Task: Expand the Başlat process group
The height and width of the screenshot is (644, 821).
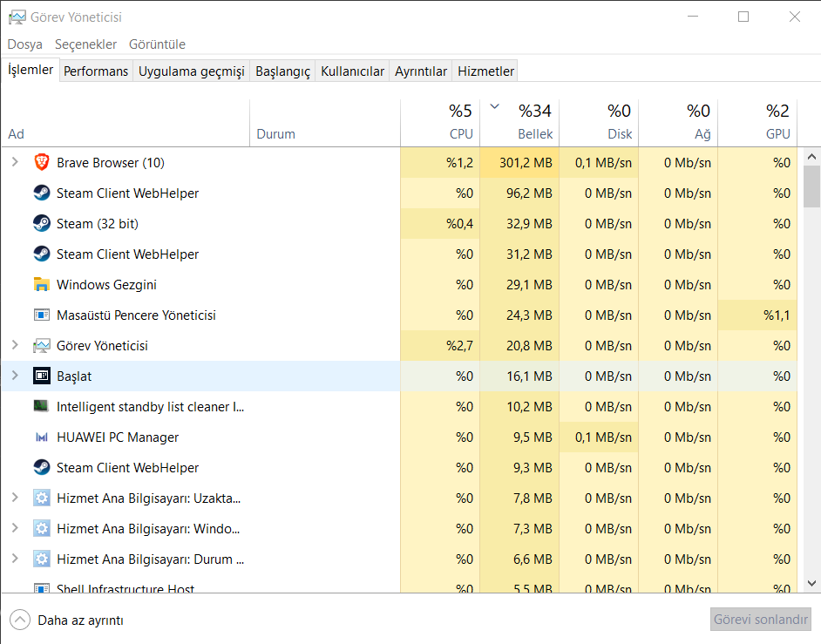Action: (x=14, y=376)
